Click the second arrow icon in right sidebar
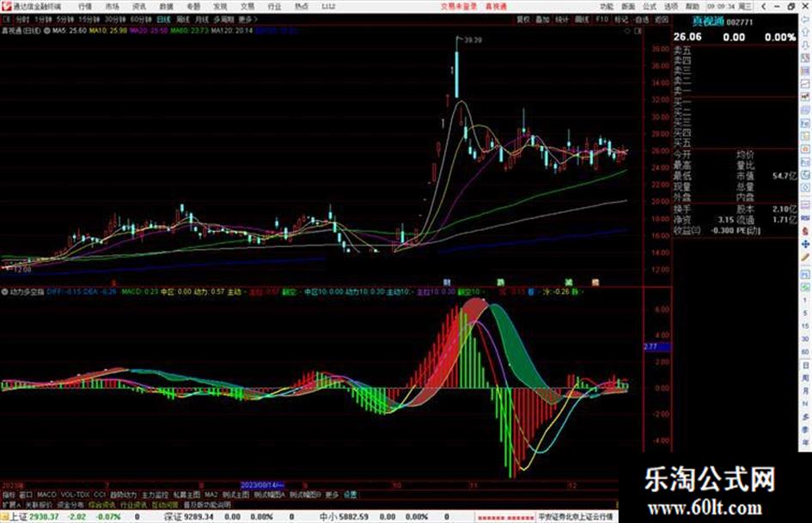Image resolution: width=812 pixels, height=523 pixels. (805, 32)
